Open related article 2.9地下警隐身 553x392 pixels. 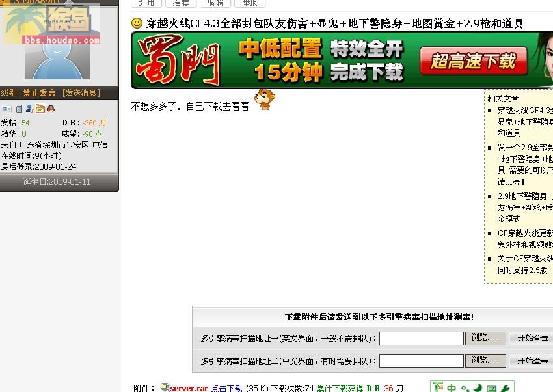point(525,207)
